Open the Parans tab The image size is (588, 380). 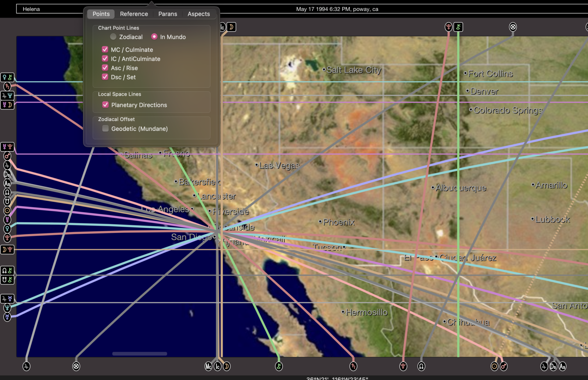tap(168, 14)
